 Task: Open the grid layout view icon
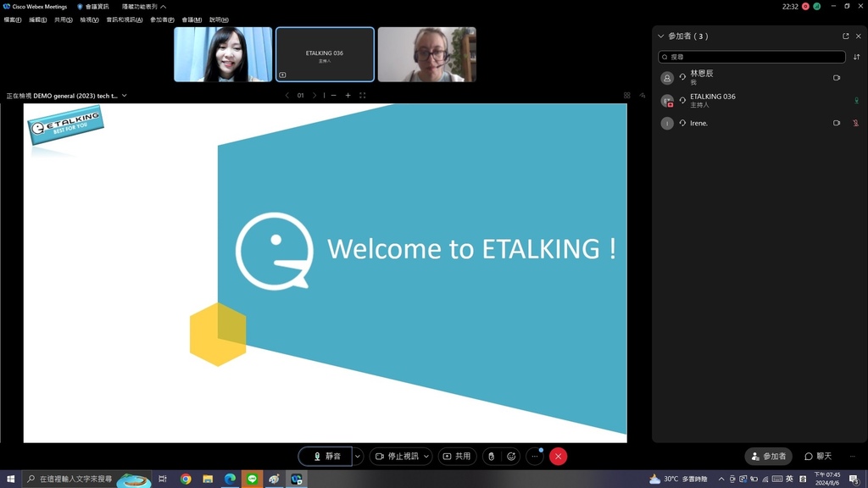coord(626,95)
